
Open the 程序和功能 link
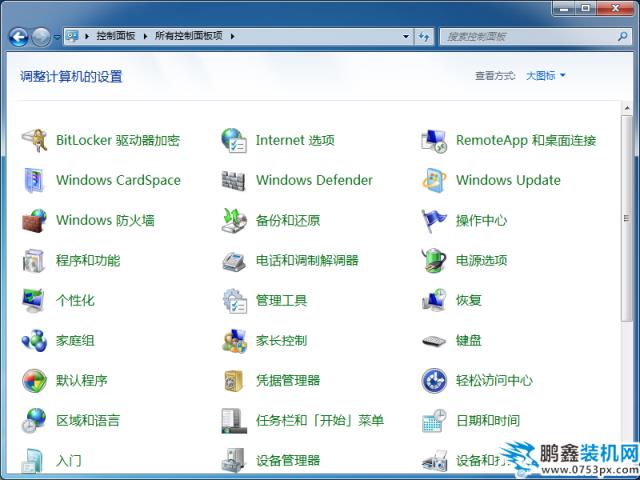coord(88,260)
